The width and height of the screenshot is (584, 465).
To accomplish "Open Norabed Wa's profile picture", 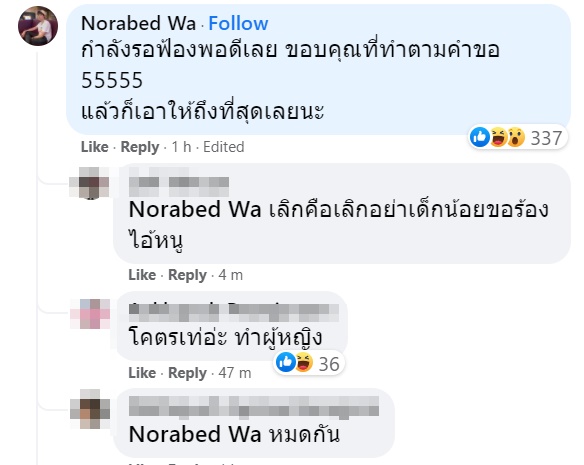I will 38,26.
